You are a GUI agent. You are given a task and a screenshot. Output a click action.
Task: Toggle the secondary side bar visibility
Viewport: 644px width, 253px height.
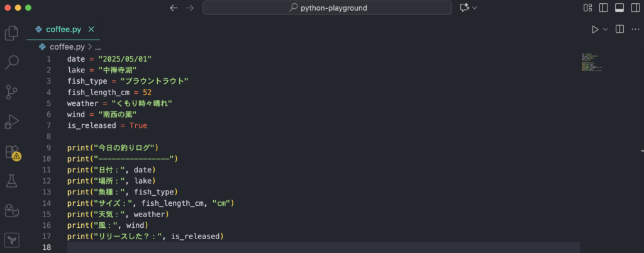tap(634, 8)
